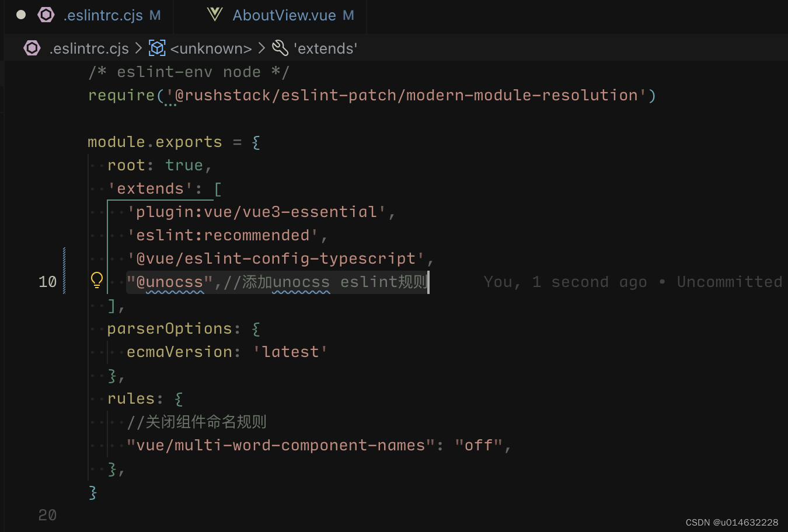Viewport: 788px width, 532px height.
Task: Click '@vue/eslint-config-typescript' string
Action: click(276, 258)
